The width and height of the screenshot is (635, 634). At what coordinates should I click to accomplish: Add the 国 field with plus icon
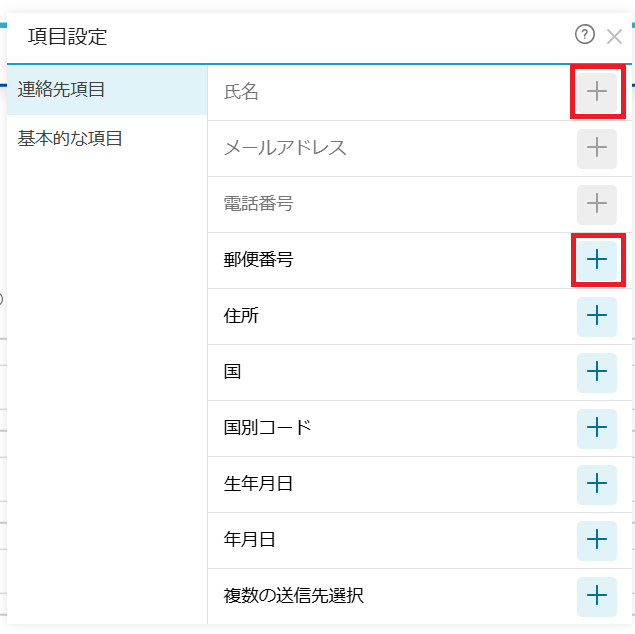[597, 372]
